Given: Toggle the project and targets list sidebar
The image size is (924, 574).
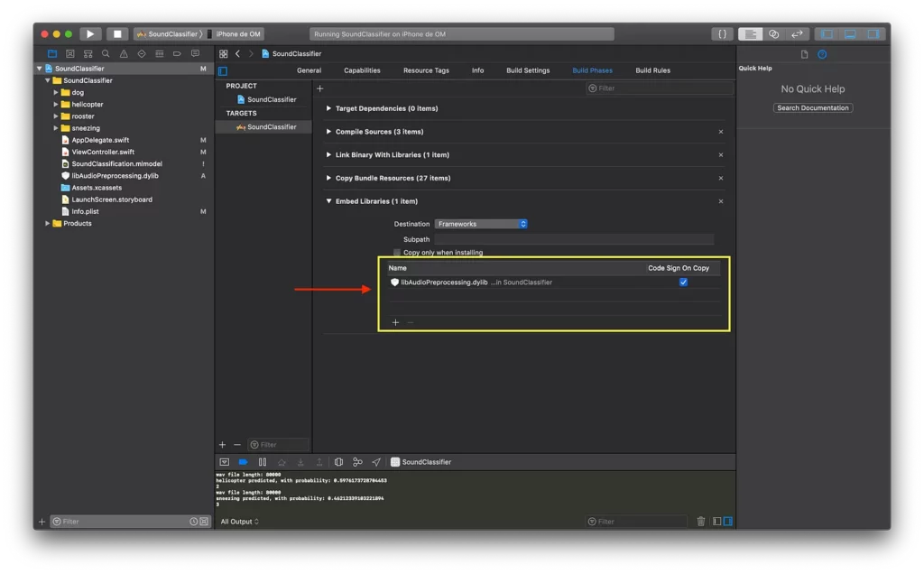Looking at the screenshot, I should [223, 70].
